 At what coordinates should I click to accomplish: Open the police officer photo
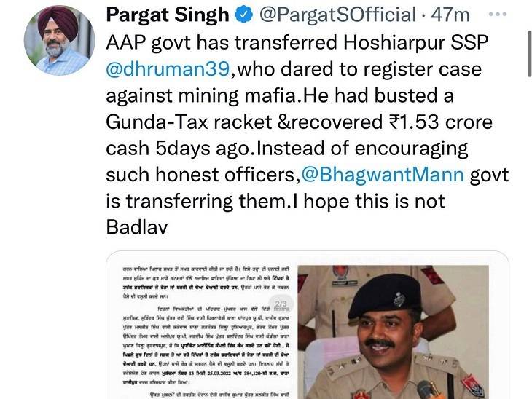(x=394, y=332)
